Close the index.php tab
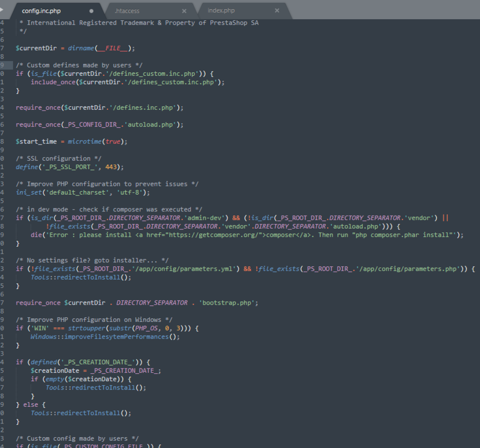This screenshot has height=448, width=480. tap(277, 10)
